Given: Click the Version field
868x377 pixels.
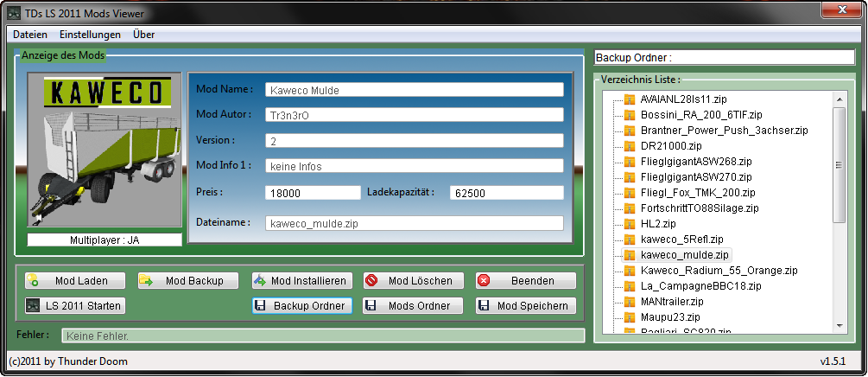Looking at the screenshot, I should coord(414,140).
